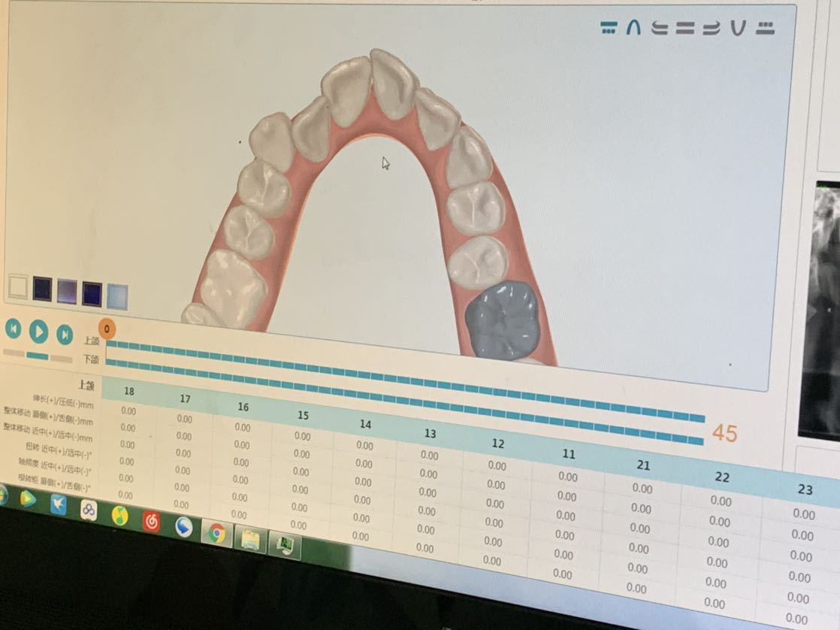Play the tooth movement animation
Viewport: 840px width, 630px height.
[x=38, y=332]
